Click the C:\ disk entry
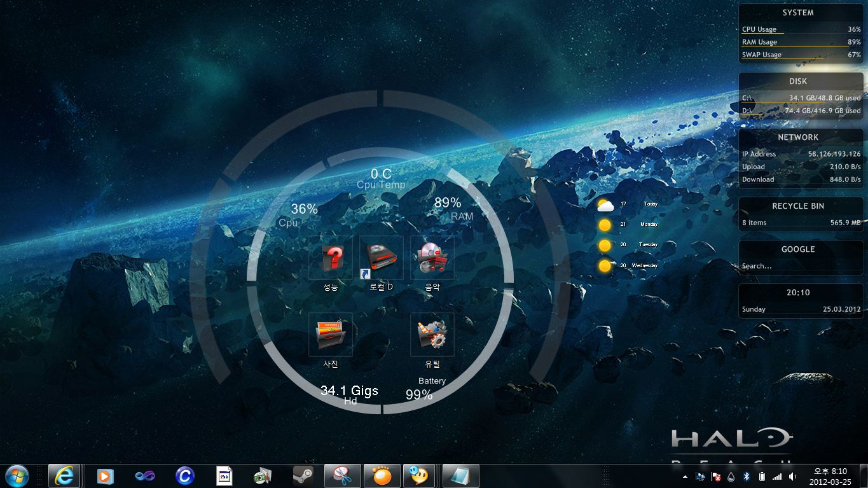 coord(801,98)
